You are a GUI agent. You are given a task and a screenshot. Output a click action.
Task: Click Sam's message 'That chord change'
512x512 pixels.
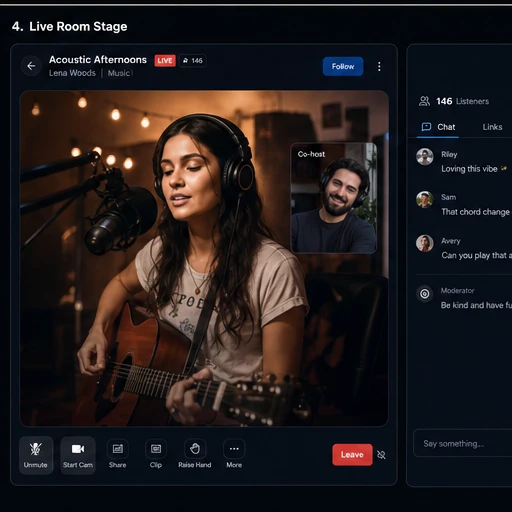coord(475,212)
